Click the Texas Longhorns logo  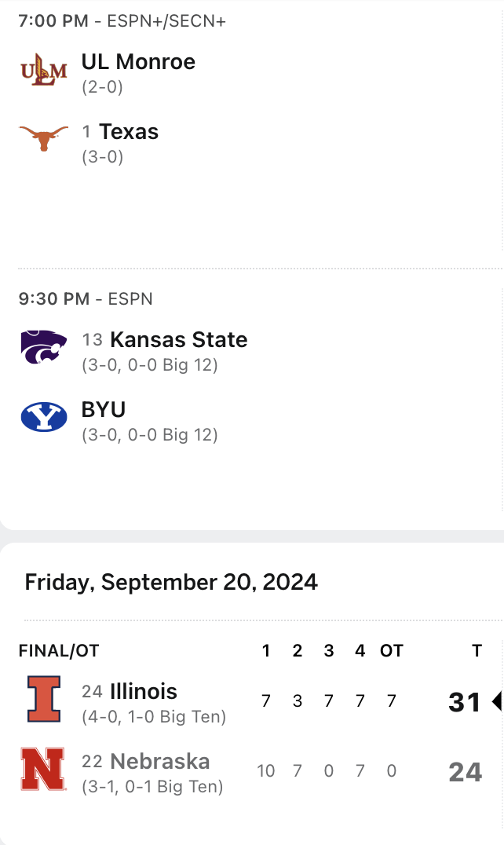(x=44, y=139)
